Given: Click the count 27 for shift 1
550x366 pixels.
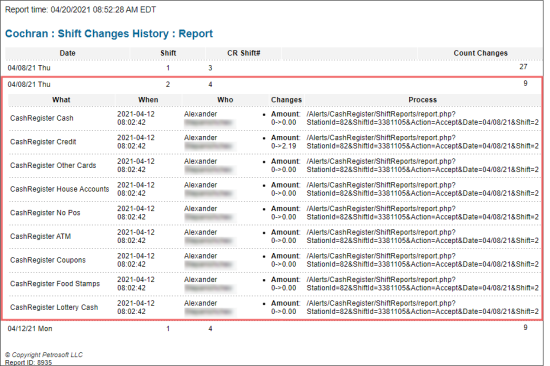Looking at the screenshot, I should click(523, 67).
